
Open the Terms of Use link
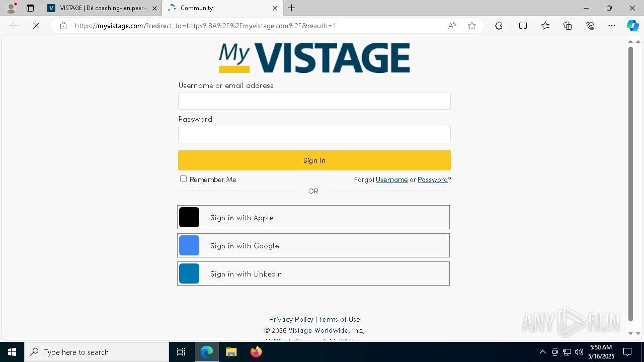(339, 319)
